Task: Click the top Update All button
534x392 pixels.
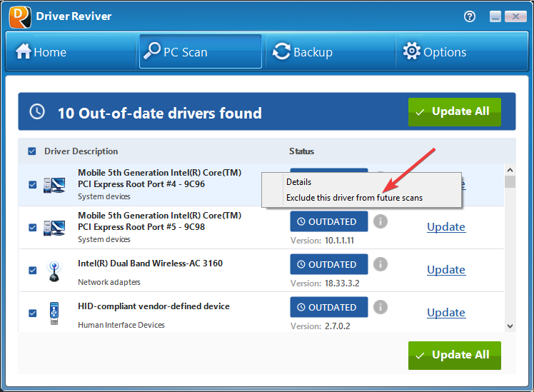Action: coord(455,112)
